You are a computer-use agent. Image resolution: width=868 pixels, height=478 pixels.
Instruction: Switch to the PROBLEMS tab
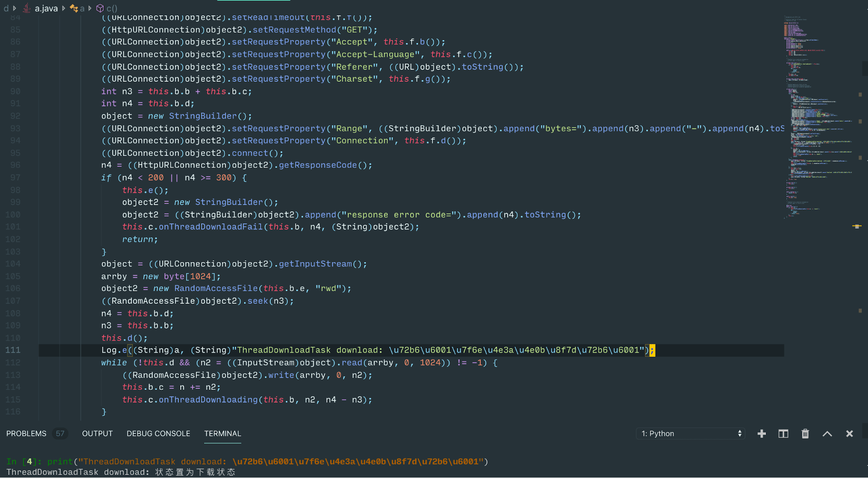26,434
